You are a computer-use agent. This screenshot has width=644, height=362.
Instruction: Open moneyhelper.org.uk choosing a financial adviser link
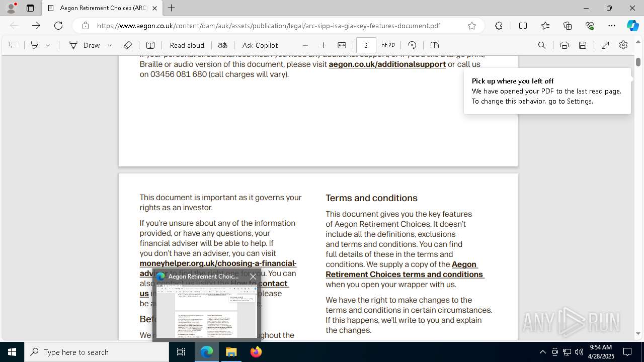tap(218, 263)
